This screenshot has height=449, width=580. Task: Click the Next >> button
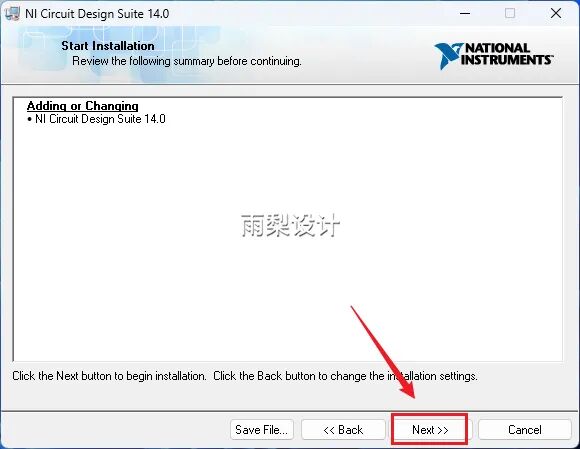coord(429,429)
